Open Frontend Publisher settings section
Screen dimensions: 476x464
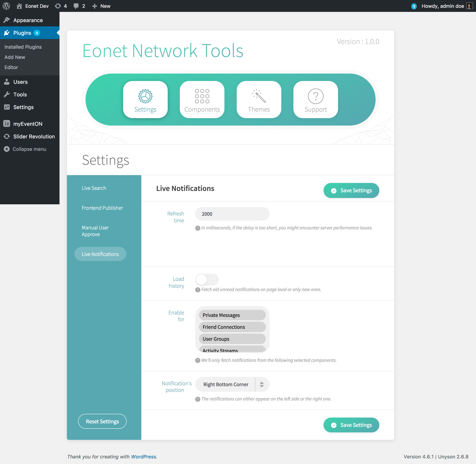click(x=102, y=208)
